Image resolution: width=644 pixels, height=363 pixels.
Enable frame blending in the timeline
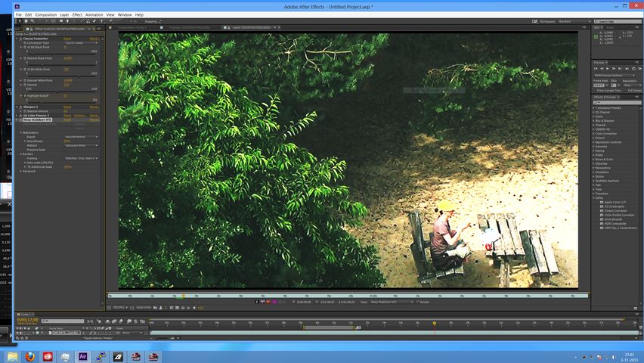(x=114, y=321)
